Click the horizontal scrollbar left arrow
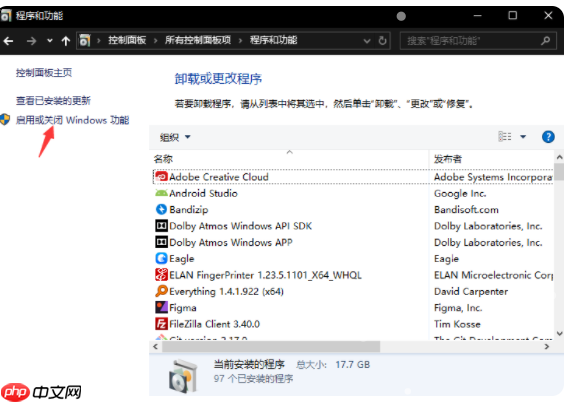The width and height of the screenshot is (576, 402). click(155, 347)
